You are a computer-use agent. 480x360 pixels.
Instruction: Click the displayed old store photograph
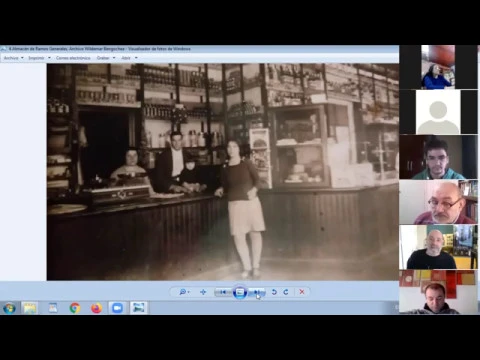[x=223, y=172]
